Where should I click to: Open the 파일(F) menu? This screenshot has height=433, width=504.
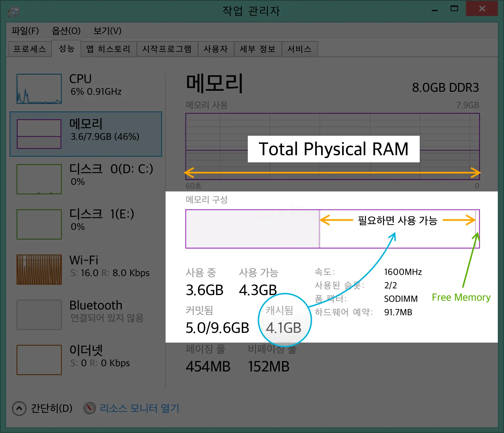pyautogui.click(x=25, y=31)
